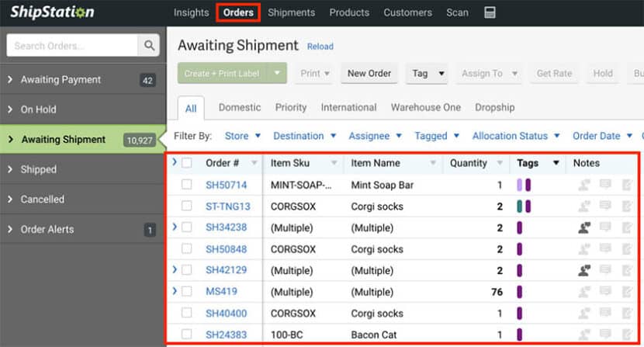Click customer note icon for order SH42129

point(583,270)
